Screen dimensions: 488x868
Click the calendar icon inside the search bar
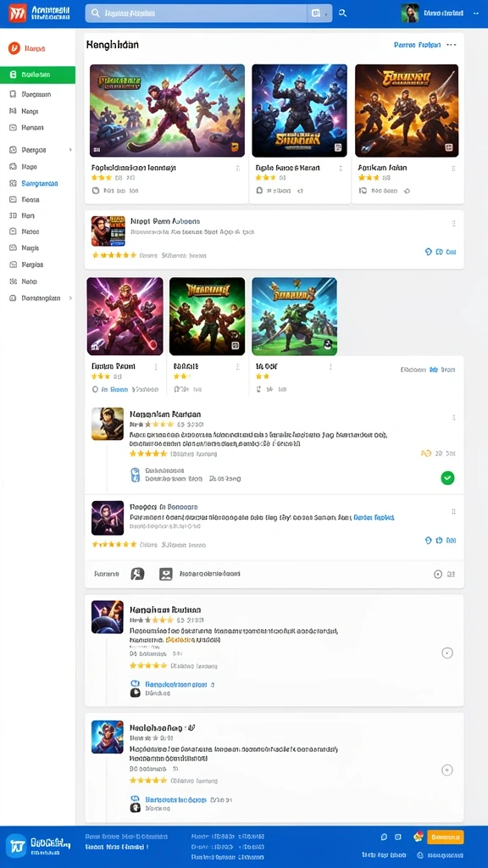pos(316,13)
